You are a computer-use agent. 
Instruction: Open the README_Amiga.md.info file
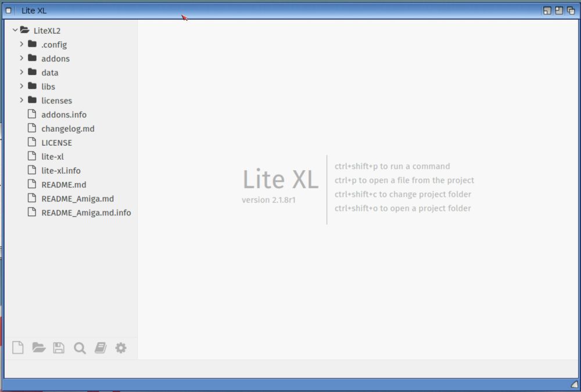tap(87, 213)
